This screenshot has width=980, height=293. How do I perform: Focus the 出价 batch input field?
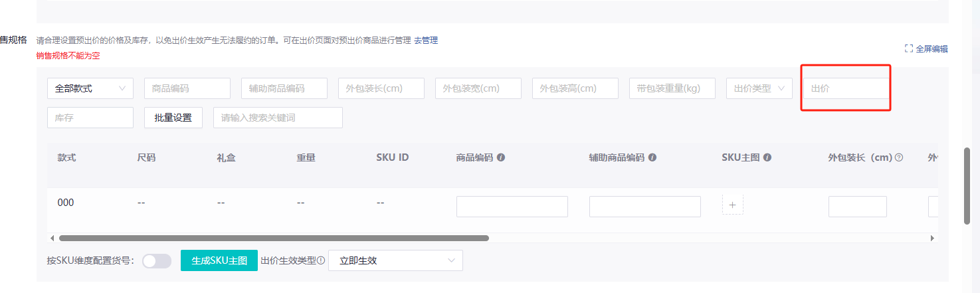click(x=845, y=88)
